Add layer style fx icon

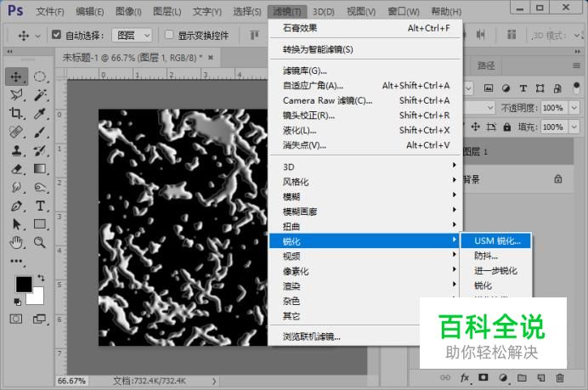[x=464, y=377]
